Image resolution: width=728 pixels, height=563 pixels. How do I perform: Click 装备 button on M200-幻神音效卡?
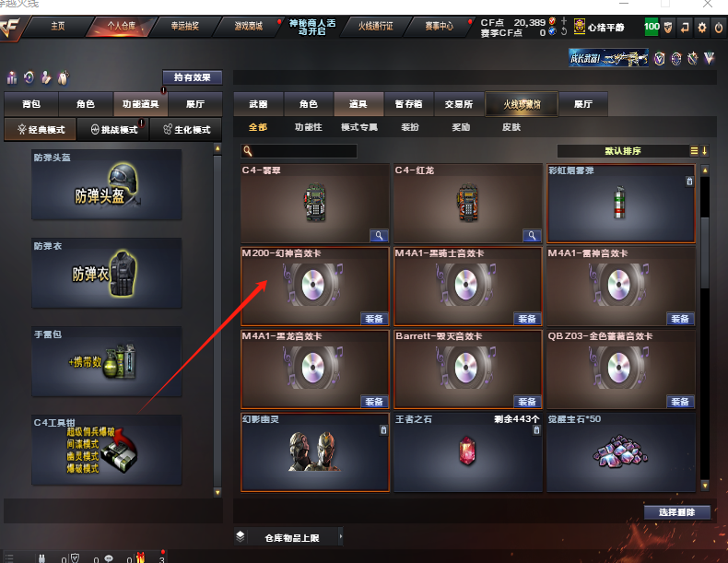374,319
